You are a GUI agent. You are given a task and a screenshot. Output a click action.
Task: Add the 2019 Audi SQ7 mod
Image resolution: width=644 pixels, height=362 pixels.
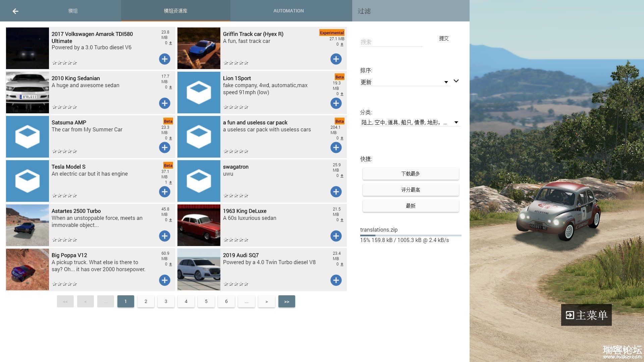pos(336,280)
